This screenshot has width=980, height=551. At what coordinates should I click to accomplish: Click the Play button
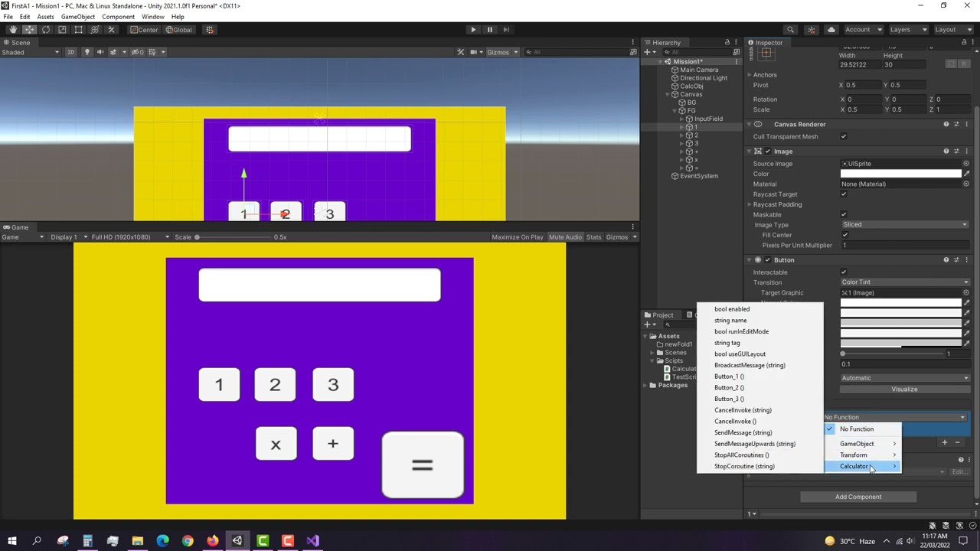point(473,30)
